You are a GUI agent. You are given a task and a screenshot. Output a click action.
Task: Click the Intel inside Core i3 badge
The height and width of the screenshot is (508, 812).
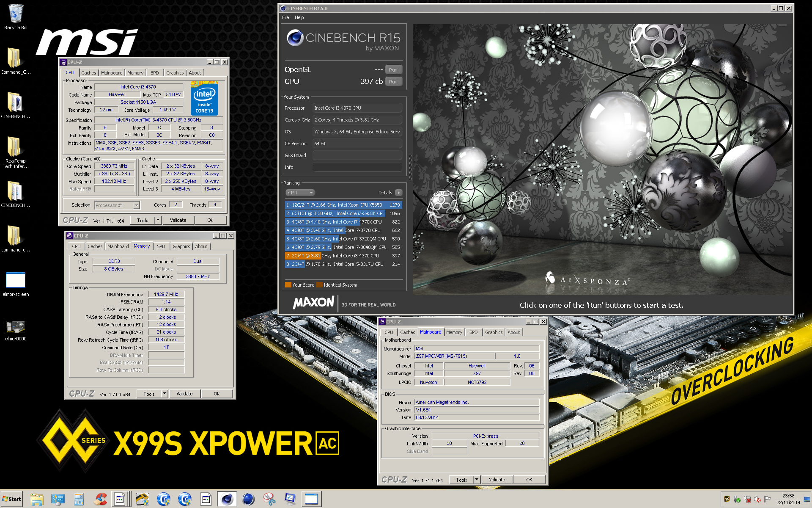point(204,99)
